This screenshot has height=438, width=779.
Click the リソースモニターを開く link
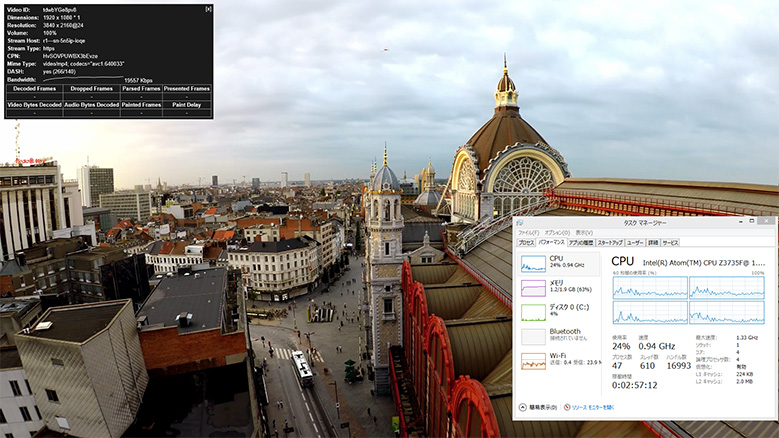(592, 408)
